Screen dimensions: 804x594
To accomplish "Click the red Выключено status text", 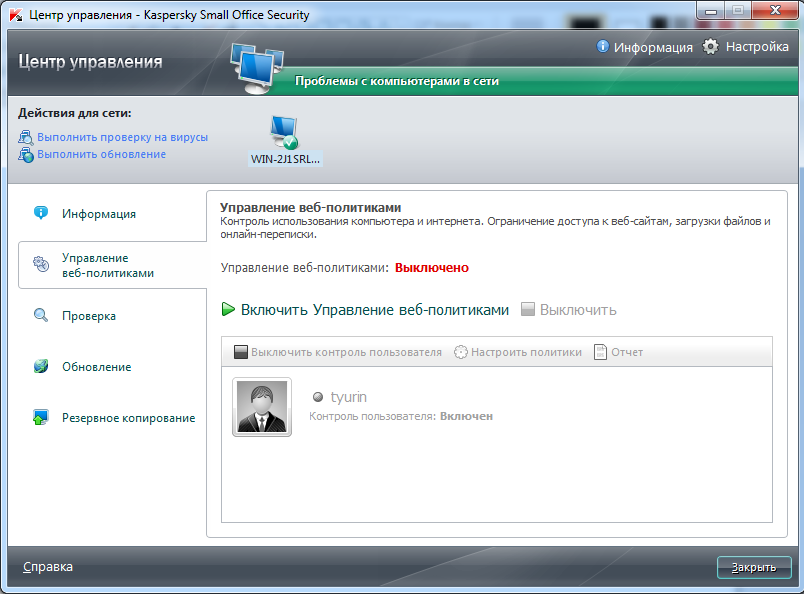I will pos(432,268).
